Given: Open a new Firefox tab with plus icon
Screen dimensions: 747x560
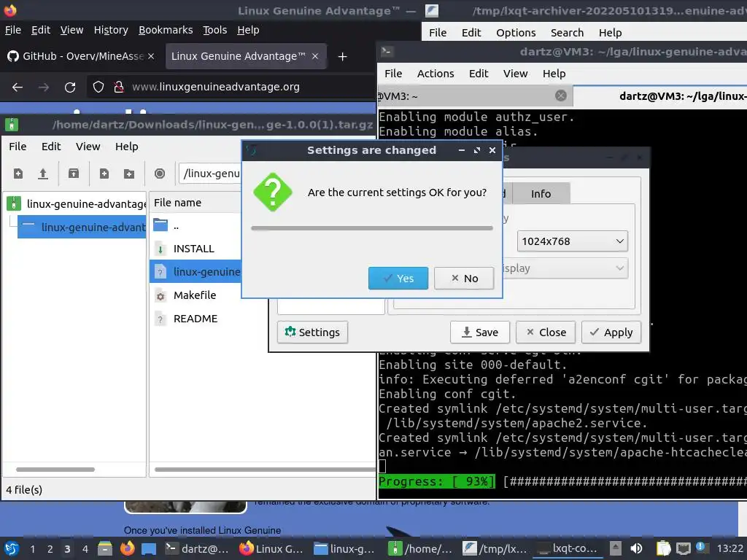Looking at the screenshot, I should (x=342, y=57).
